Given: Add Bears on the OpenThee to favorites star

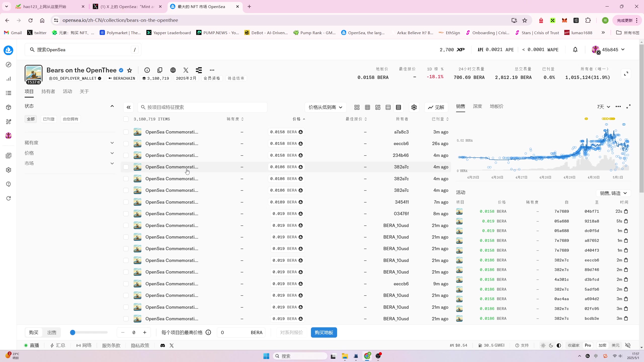Looking at the screenshot, I should (x=130, y=70).
